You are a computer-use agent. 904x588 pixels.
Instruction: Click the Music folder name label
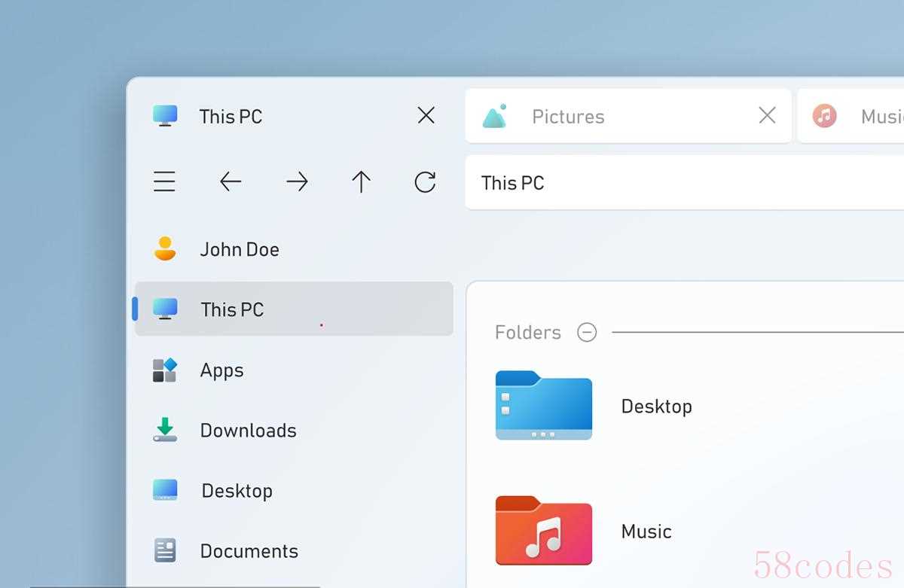pos(646,532)
